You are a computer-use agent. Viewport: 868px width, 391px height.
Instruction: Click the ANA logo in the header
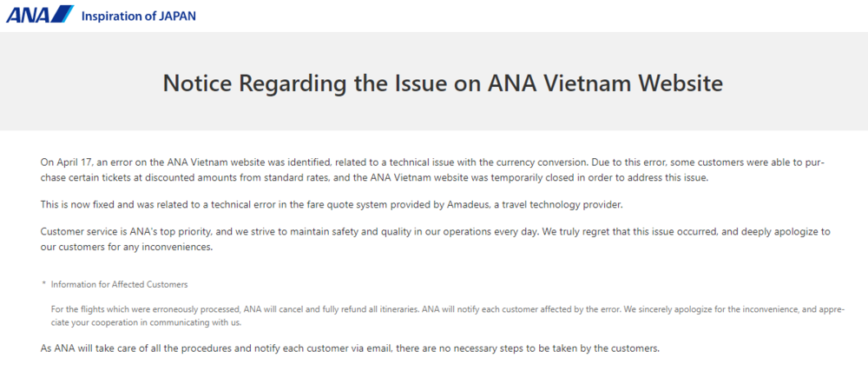coord(28,15)
